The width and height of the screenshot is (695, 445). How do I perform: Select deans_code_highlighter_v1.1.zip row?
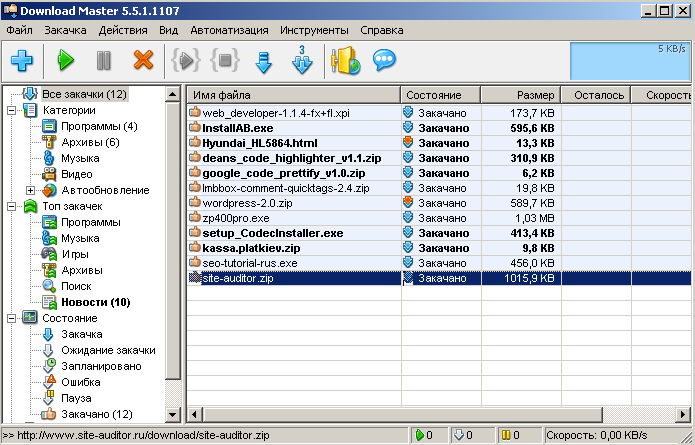(x=439, y=158)
